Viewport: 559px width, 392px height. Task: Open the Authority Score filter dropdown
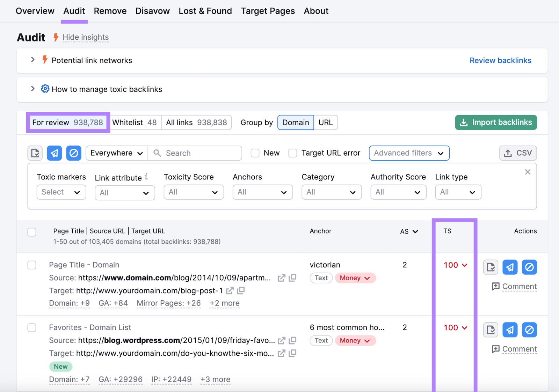click(398, 192)
